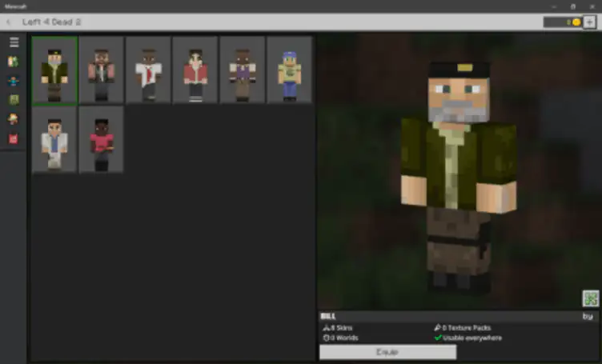The width and height of the screenshot is (602, 364).
Task: Select the skin with white shirt and red tie
Action: coord(148,70)
